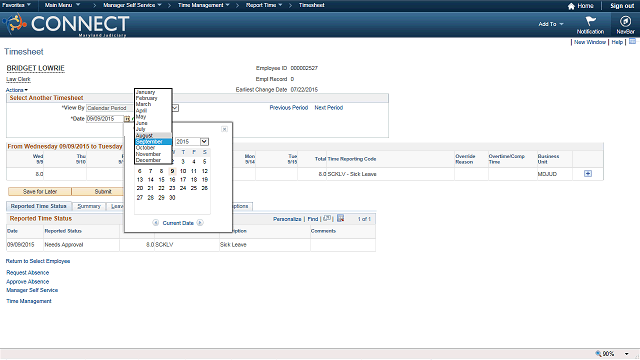Expand the Actions dropdown

click(x=17, y=90)
